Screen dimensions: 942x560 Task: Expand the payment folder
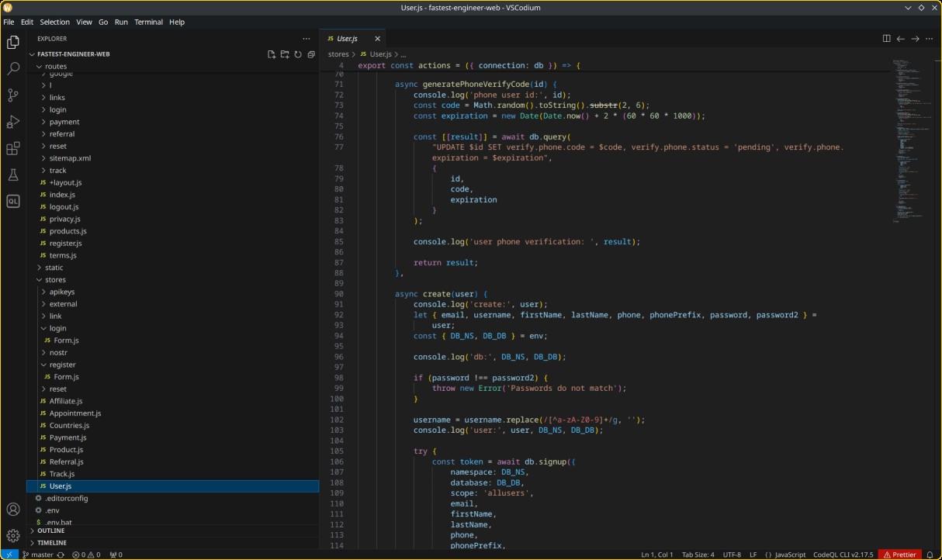(x=64, y=122)
